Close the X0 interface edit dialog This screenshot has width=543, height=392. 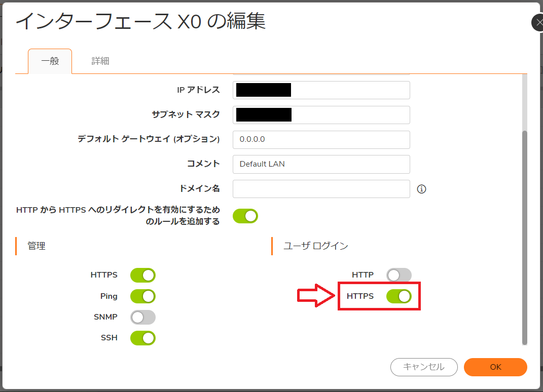538,23
